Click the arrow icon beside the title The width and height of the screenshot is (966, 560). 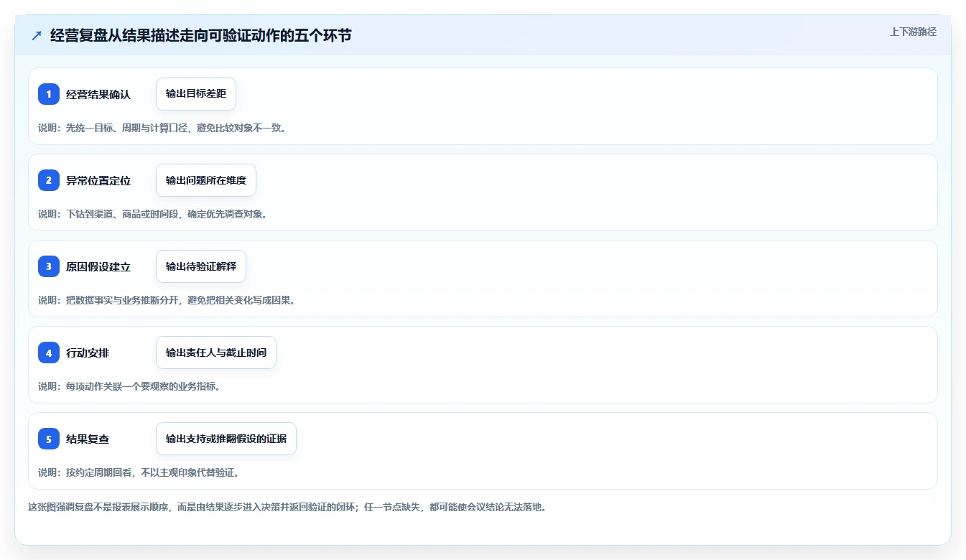click(36, 35)
